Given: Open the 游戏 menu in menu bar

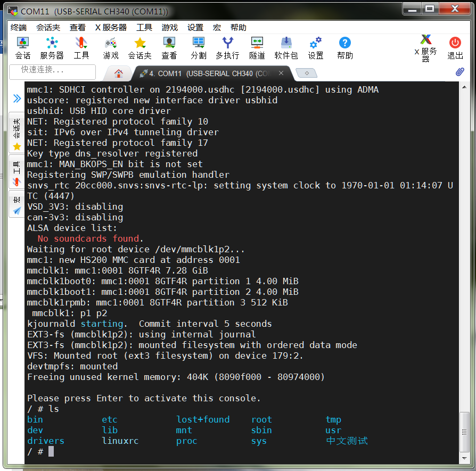Looking at the screenshot, I should (170, 28).
